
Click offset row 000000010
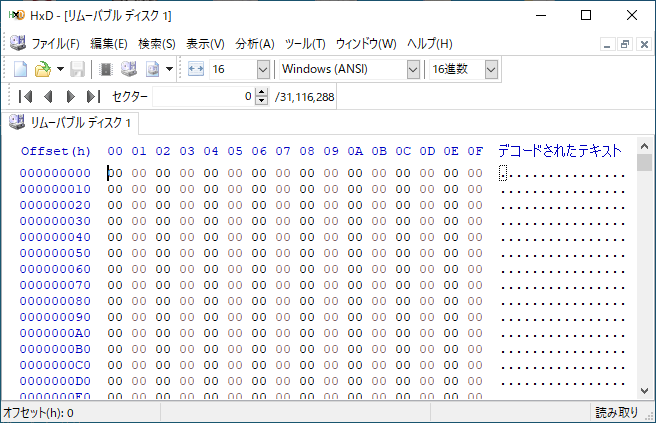55,189
